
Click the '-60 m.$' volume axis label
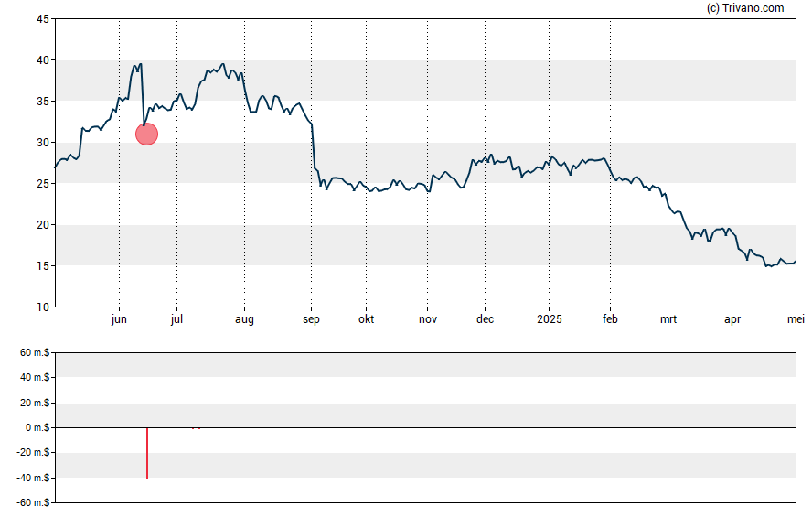tap(33, 503)
